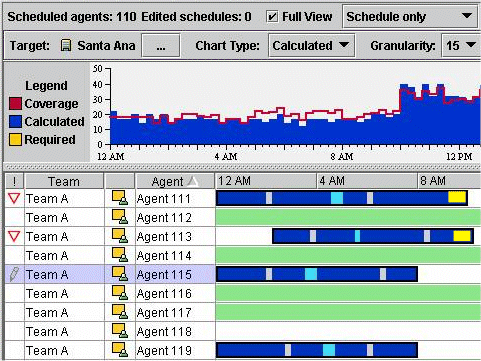Click the cyan block in Agent 115 schedule
Image resolution: width=481 pixels, height=361 pixels.
tap(311, 274)
